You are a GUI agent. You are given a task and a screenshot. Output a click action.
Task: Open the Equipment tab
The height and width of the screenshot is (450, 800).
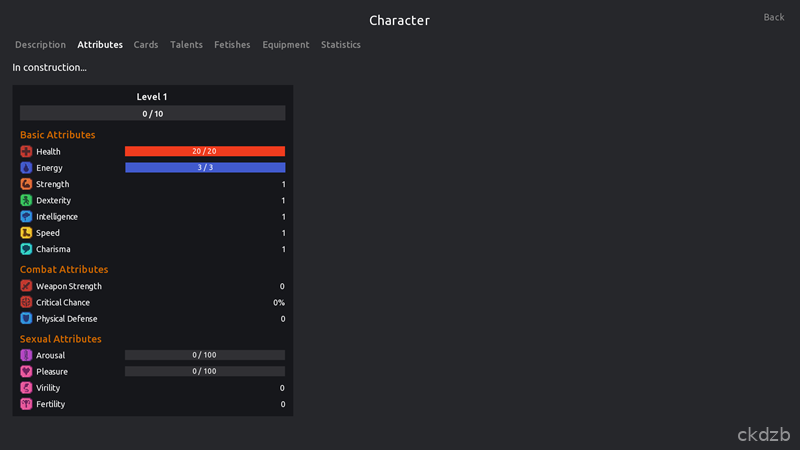(286, 45)
